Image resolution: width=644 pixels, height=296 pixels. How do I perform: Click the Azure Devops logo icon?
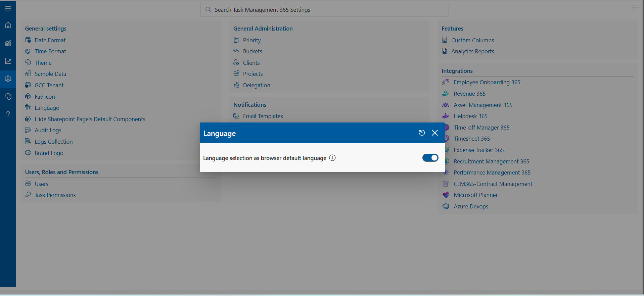click(x=446, y=206)
